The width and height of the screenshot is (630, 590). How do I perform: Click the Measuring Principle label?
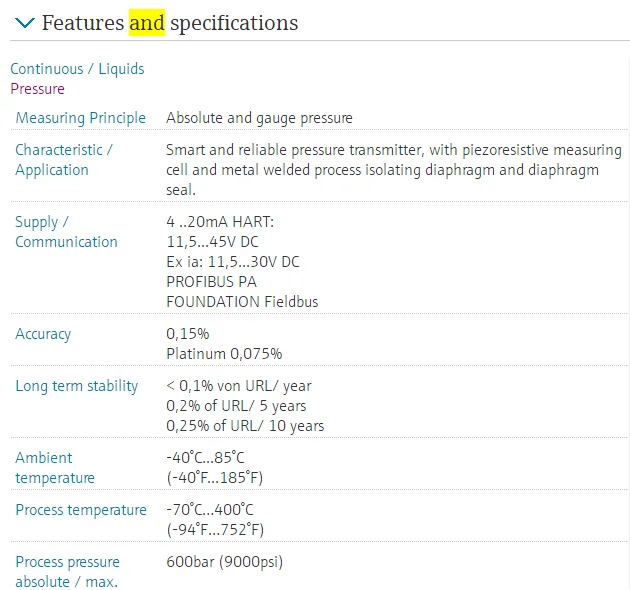point(80,118)
